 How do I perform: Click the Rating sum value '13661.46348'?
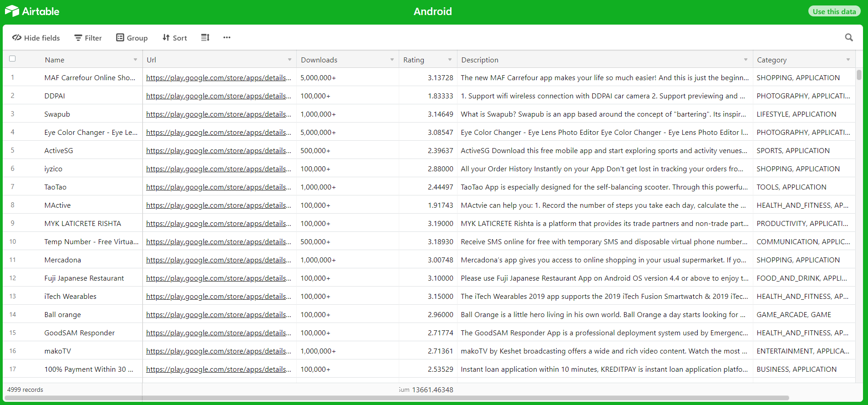point(432,390)
